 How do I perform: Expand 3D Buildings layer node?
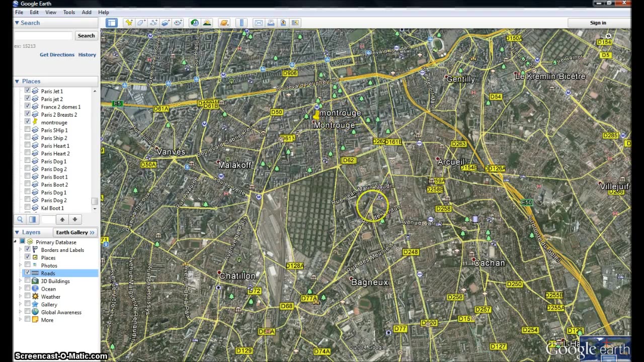tap(21, 281)
